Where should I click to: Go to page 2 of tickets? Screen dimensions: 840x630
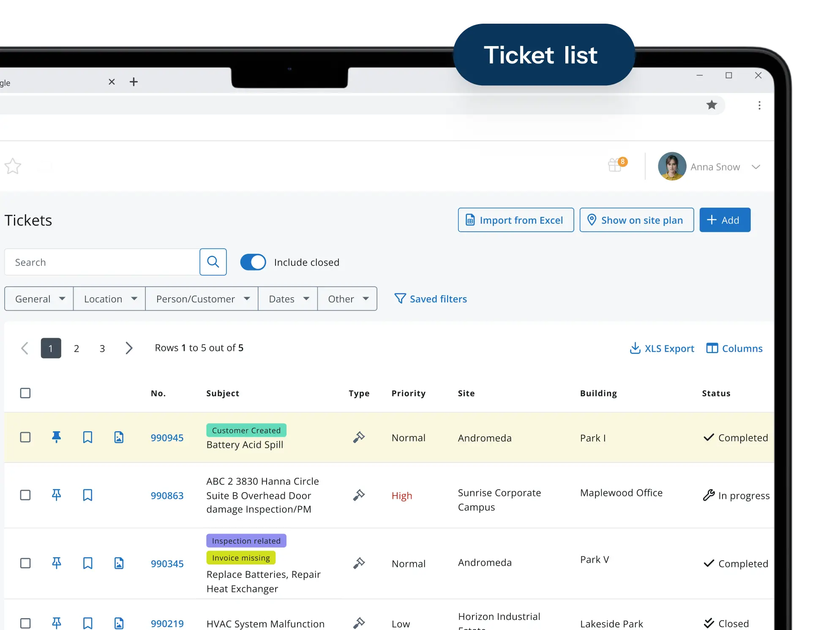[x=76, y=348]
